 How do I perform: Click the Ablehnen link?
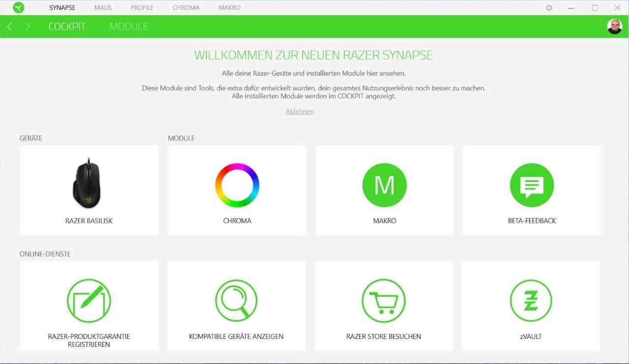(x=300, y=112)
